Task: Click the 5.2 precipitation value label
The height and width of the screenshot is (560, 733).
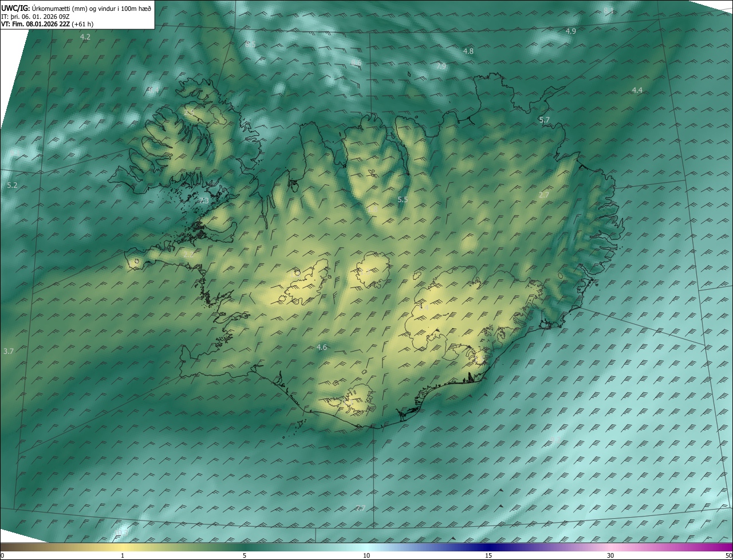Action: [12, 186]
